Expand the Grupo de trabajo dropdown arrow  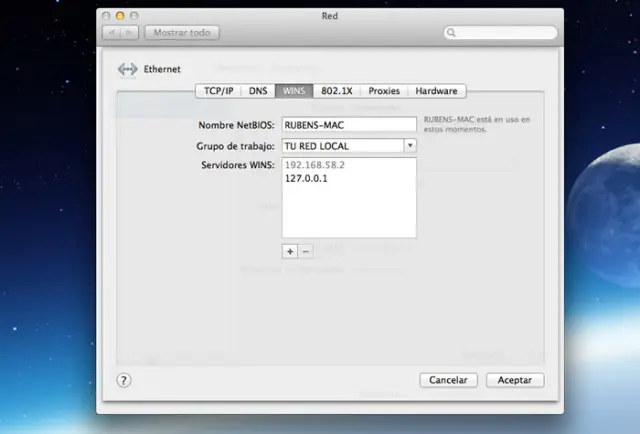pyautogui.click(x=410, y=145)
